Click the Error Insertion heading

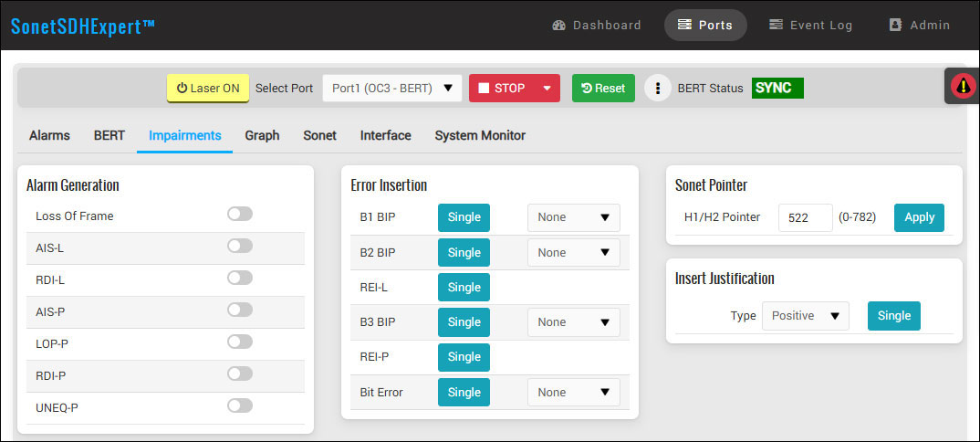(389, 185)
